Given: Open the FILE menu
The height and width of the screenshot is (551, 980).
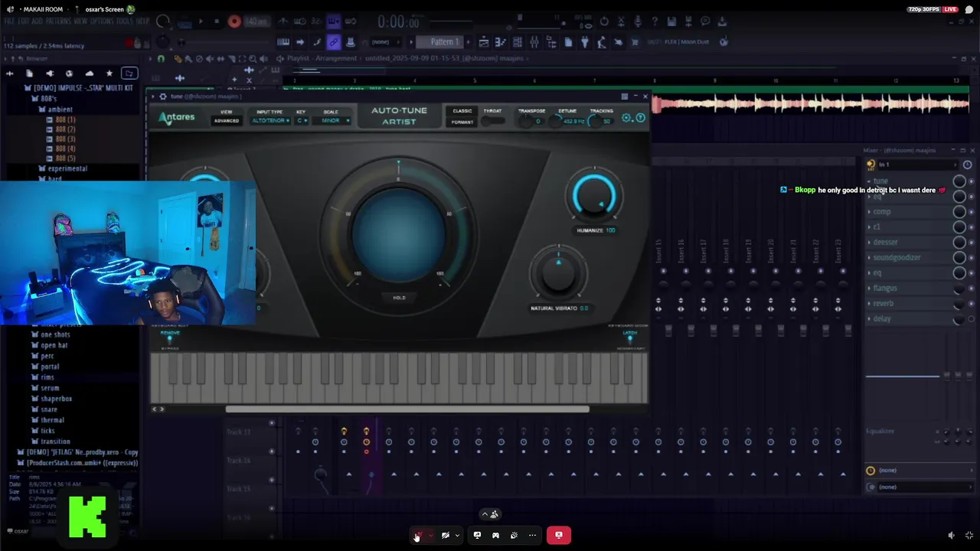Looking at the screenshot, I should (x=10, y=21).
